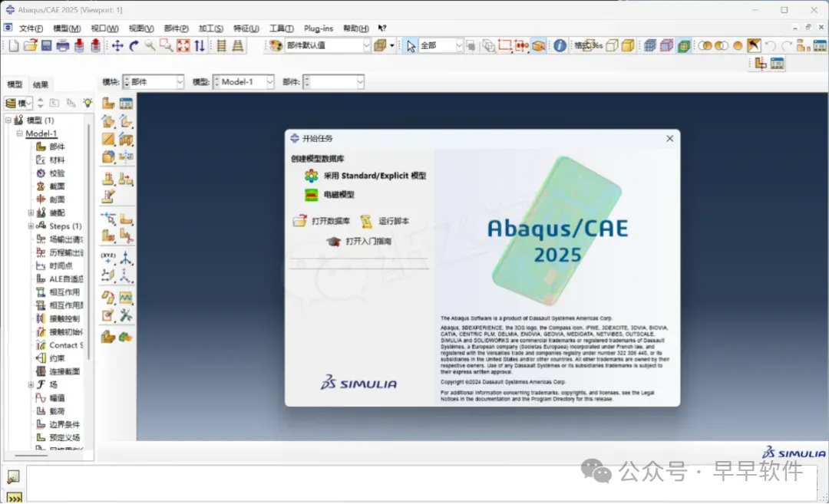Click the green cube visibility icon

click(684, 46)
